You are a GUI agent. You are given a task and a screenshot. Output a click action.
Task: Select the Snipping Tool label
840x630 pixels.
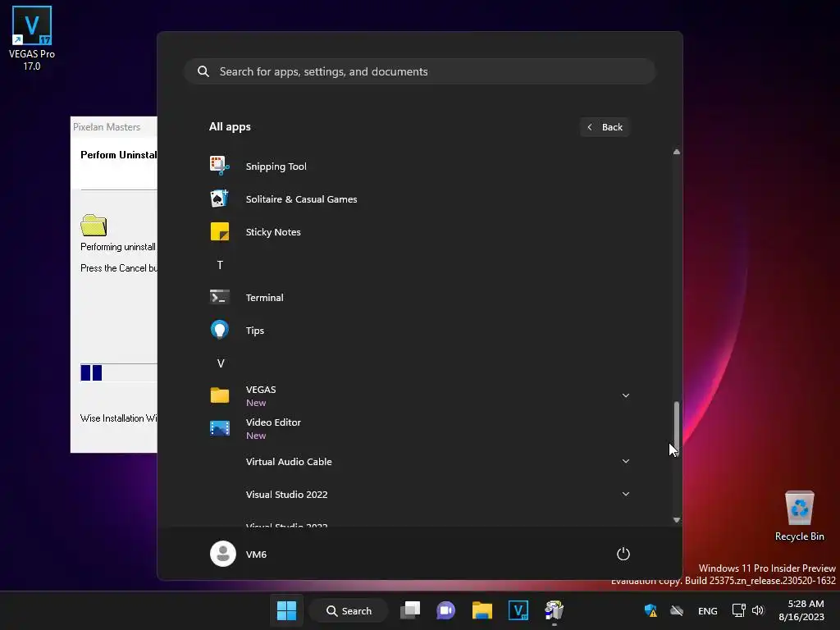tap(276, 166)
